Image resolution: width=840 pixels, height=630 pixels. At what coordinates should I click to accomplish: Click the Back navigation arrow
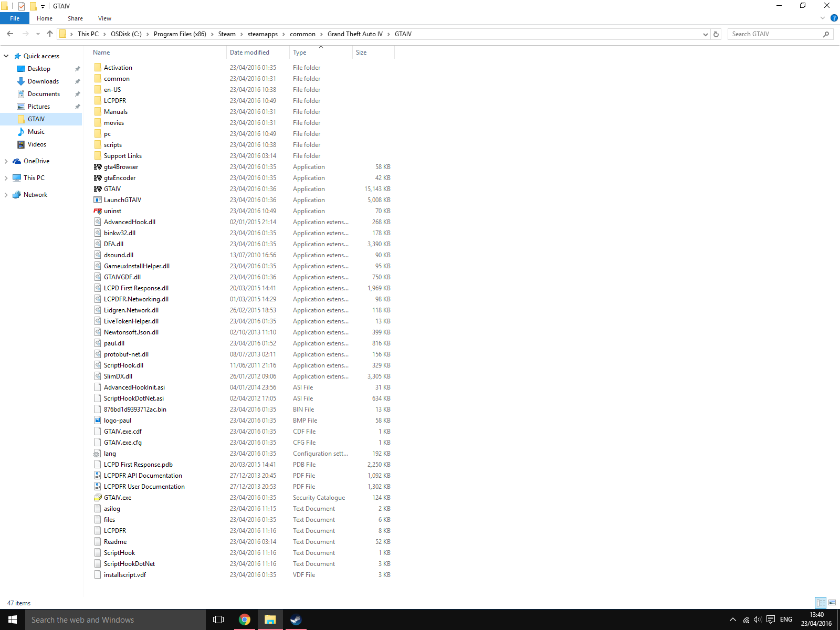click(x=10, y=34)
